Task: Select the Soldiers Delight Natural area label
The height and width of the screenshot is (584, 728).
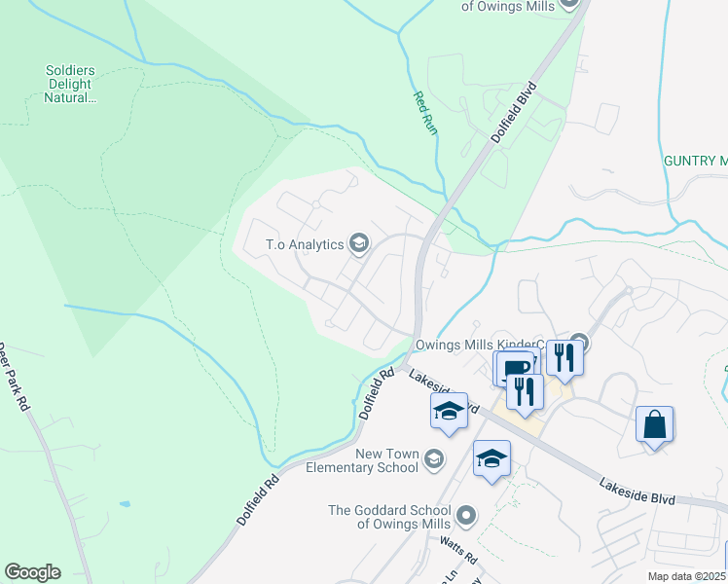Action: click(x=70, y=84)
